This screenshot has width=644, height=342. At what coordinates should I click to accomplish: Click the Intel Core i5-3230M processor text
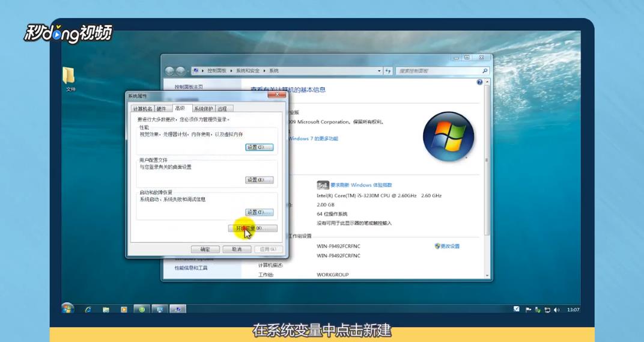tap(379, 196)
